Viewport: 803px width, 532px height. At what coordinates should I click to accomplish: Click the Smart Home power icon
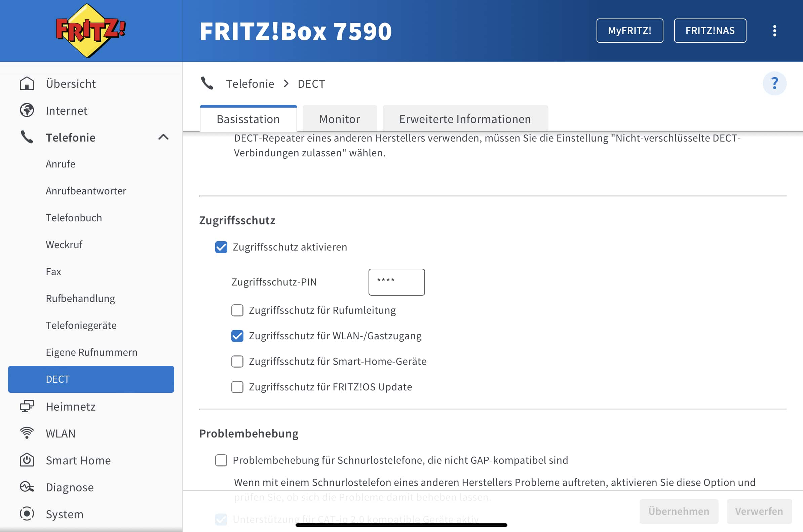click(27, 460)
